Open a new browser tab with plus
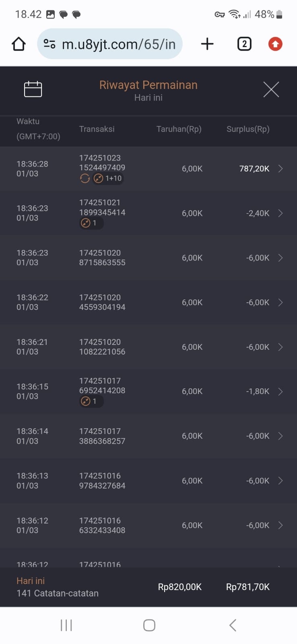297x644 pixels. (207, 44)
